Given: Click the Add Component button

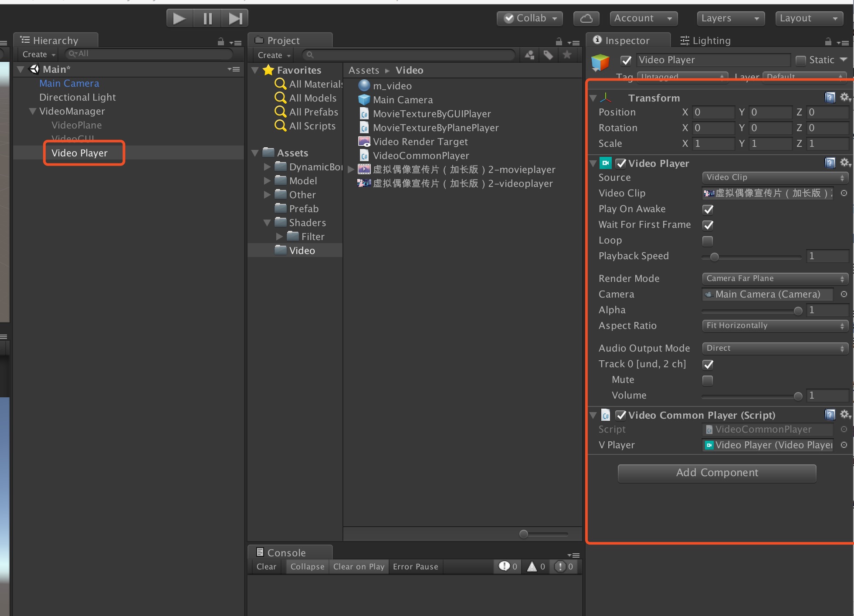Looking at the screenshot, I should (716, 473).
